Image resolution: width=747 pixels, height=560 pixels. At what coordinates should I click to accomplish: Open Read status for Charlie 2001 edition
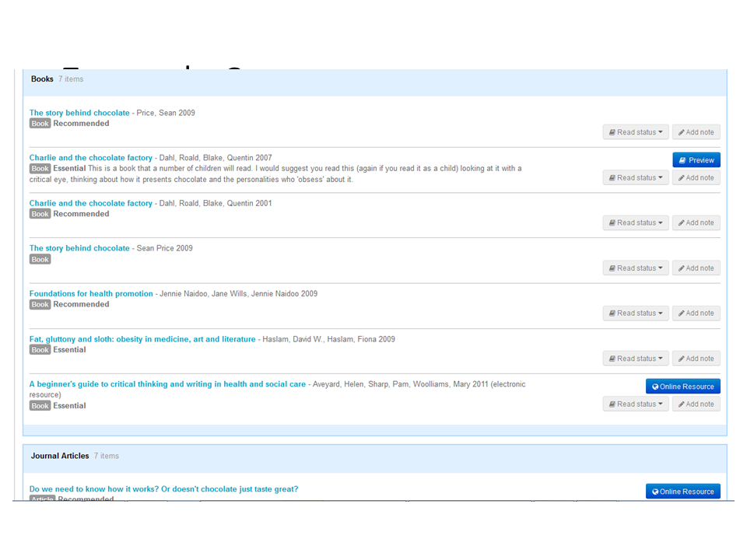(635, 223)
